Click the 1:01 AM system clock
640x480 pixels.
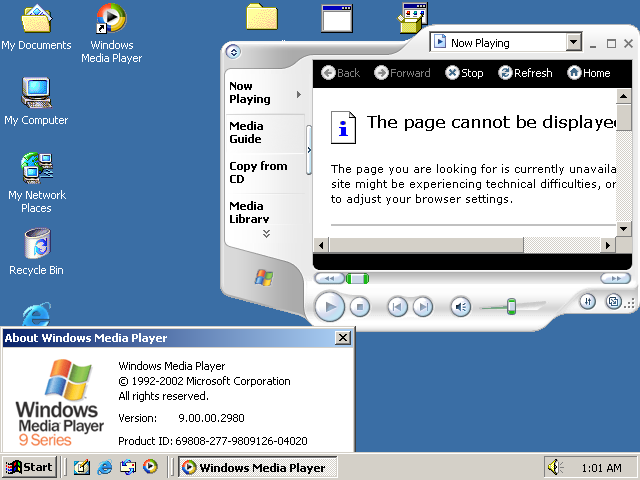(x=602, y=468)
